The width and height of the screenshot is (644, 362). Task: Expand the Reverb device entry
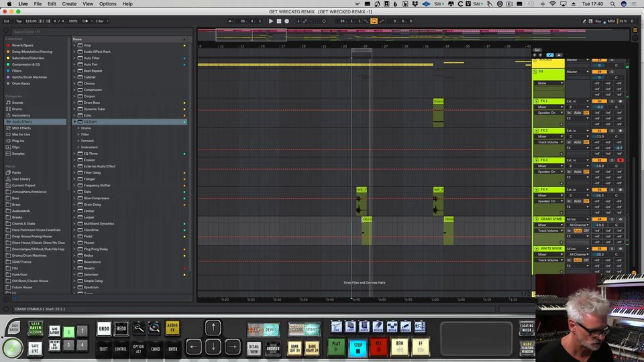click(x=74, y=268)
